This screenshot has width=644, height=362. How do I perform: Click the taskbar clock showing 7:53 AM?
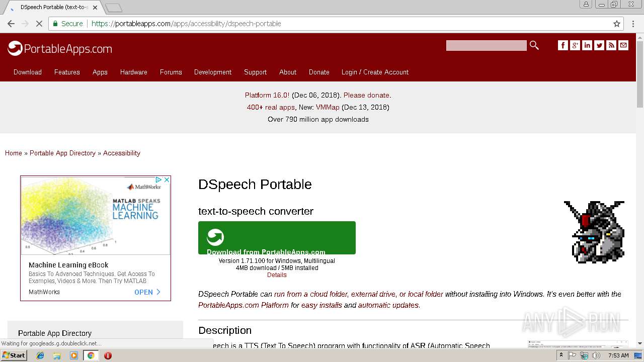(618, 355)
